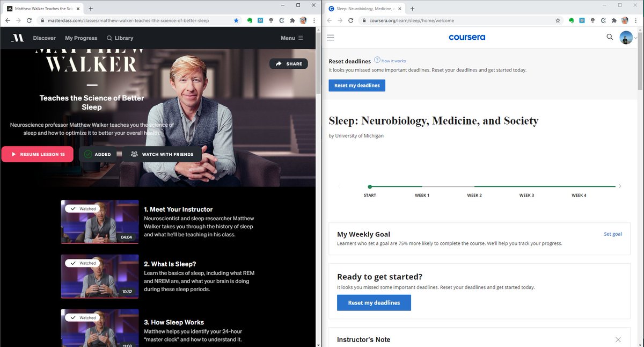Click the '3. How Sleep Works' title
This screenshot has height=347, width=644.
[174, 322]
